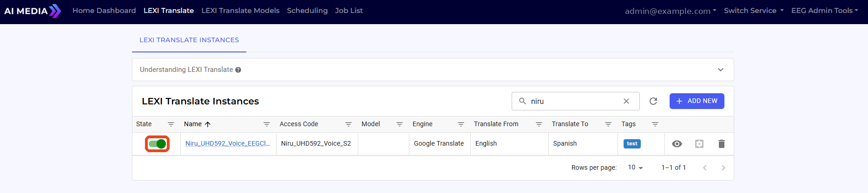Click the Translate To column header
This screenshot has width=868, height=193.
click(x=570, y=124)
